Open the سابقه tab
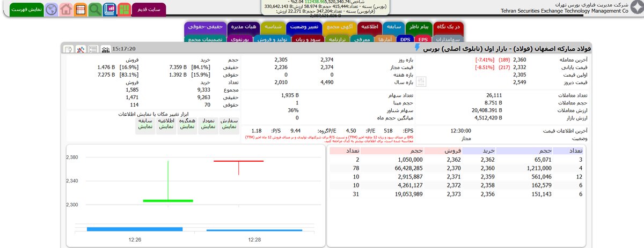The image size is (644, 248). coord(393,27)
